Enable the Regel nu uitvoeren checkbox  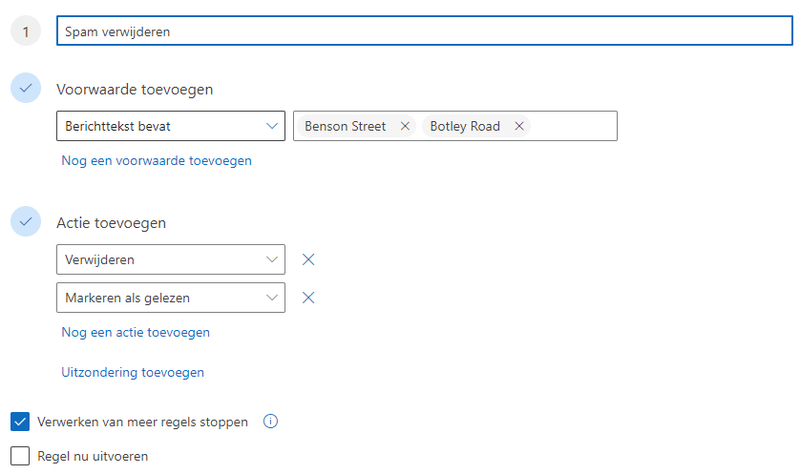click(x=20, y=456)
